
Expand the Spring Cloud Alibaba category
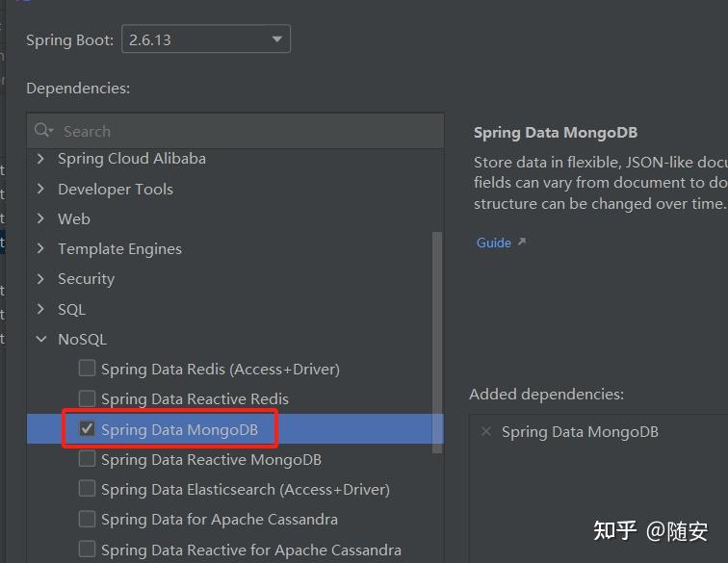tap(40, 159)
